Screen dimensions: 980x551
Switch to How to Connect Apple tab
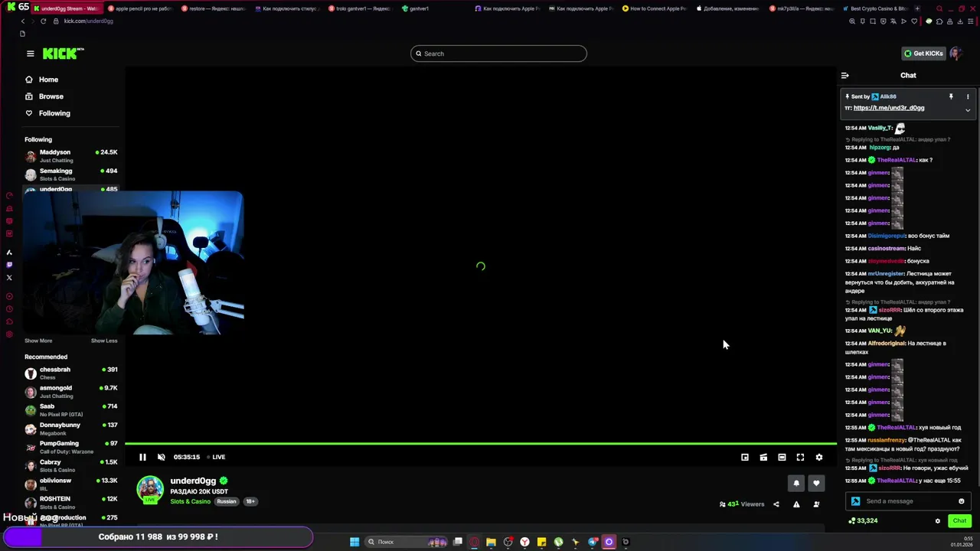[654, 8]
